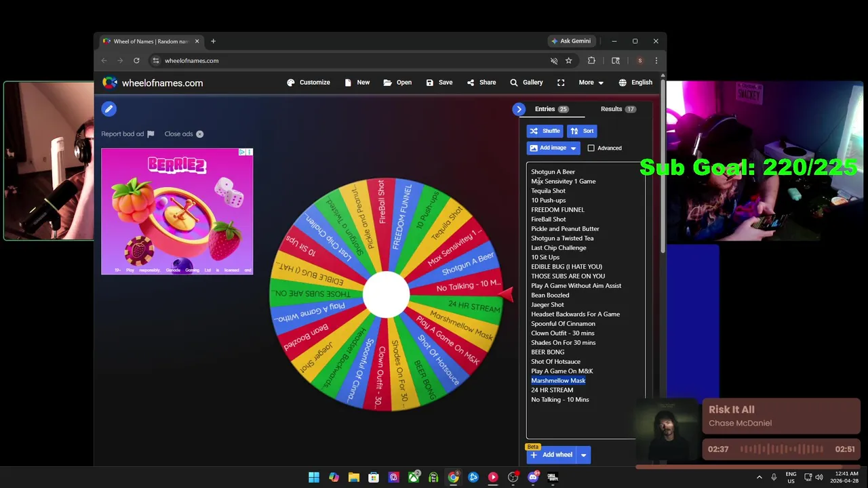The image size is (868, 488).
Task: Save the current wheel
Action: [x=439, y=83]
